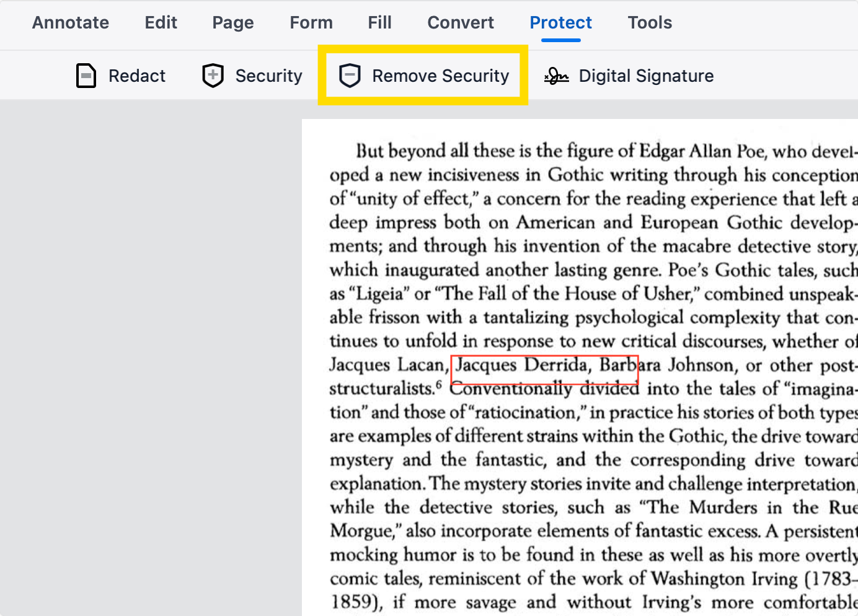This screenshot has width=858, height=616.
Task: Go to the Page tab
Action: click(x=233, y=23)
